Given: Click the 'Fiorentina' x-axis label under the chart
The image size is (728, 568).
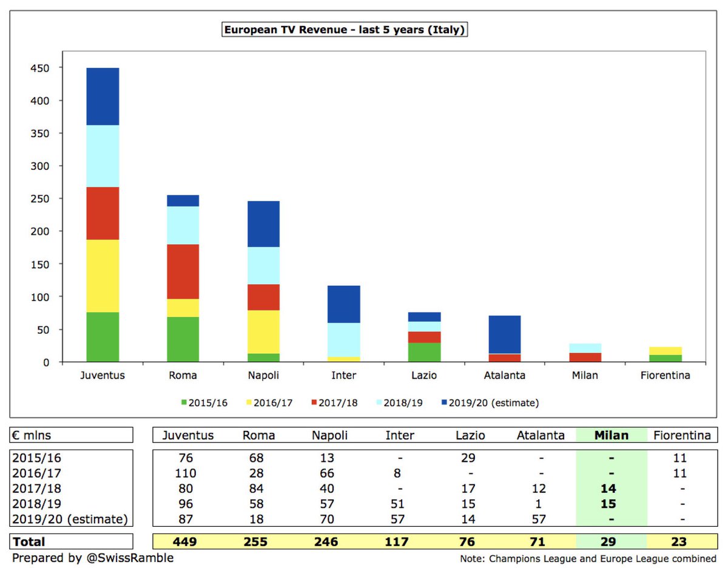Looking at the screenshot, I should tap(666, 375).
